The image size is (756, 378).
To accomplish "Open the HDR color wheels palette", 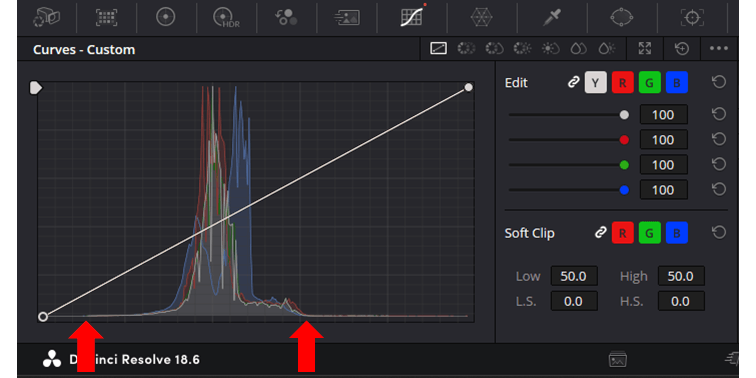I will pos(226,17).
